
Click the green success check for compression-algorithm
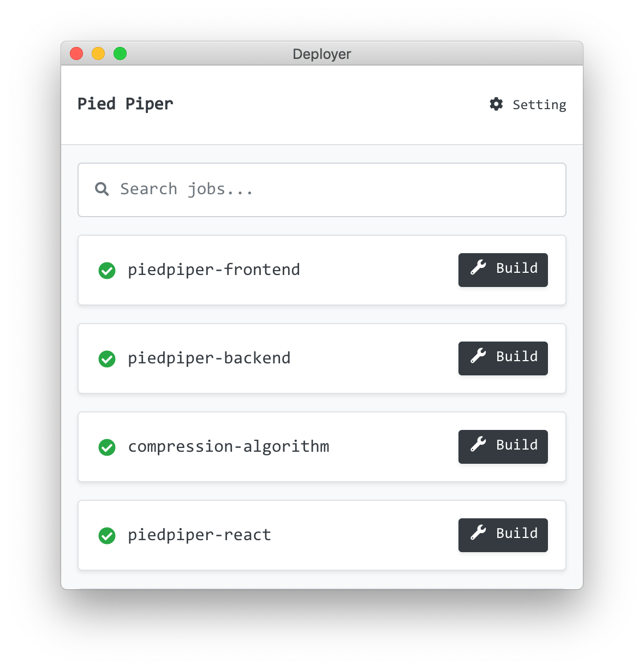tap(107, 447)
